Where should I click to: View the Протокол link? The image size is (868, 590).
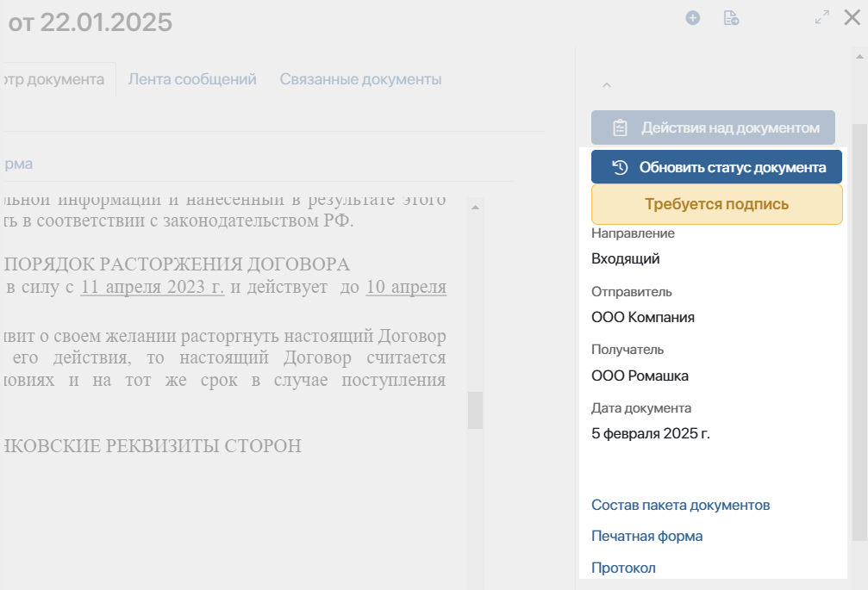622,567
